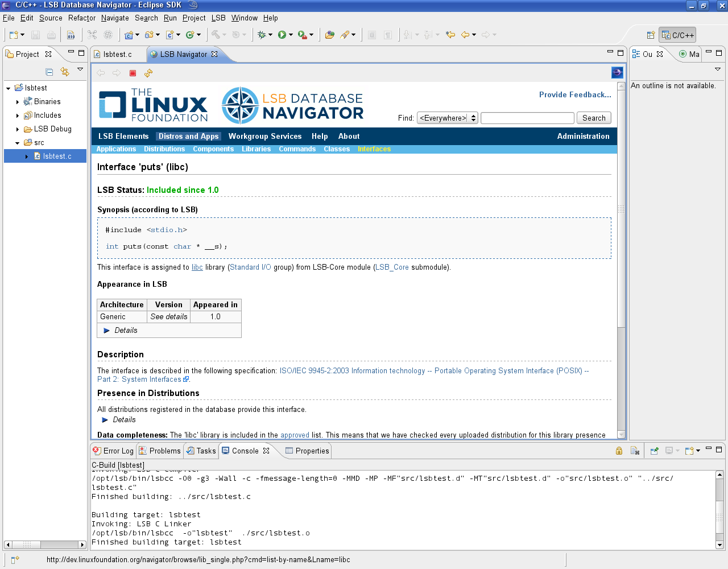The image size is (728, 569).
Task: Click the New Source Folder icon
Action: tap(150, 35)
